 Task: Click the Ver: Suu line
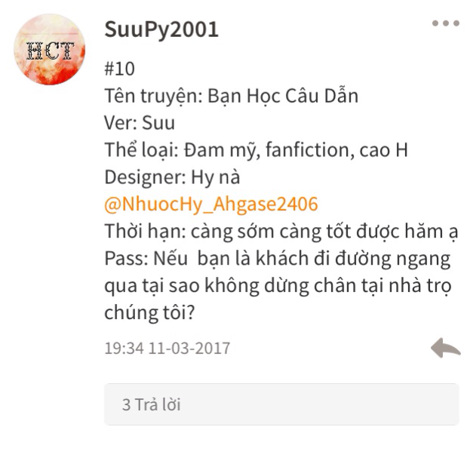click(140, 123)
